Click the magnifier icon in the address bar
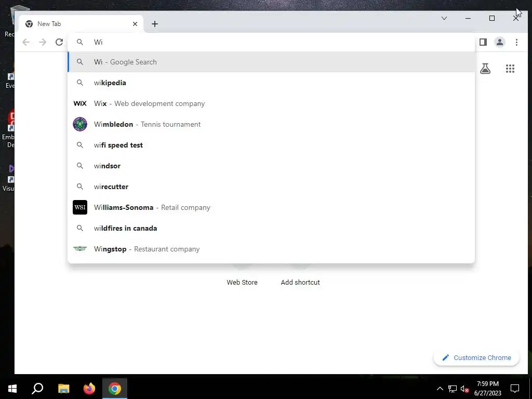Viewport: 532px width, 399px height. click(79, 42)
